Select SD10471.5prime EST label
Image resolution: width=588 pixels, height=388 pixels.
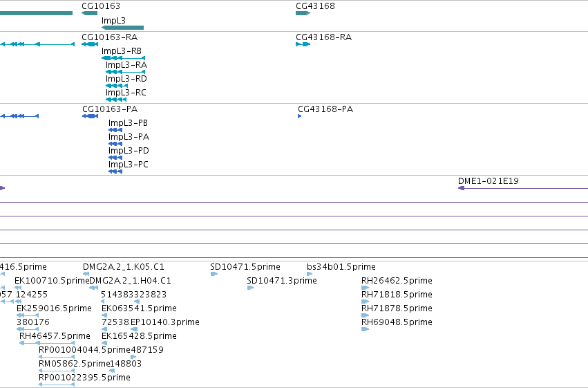coord(245,267)
